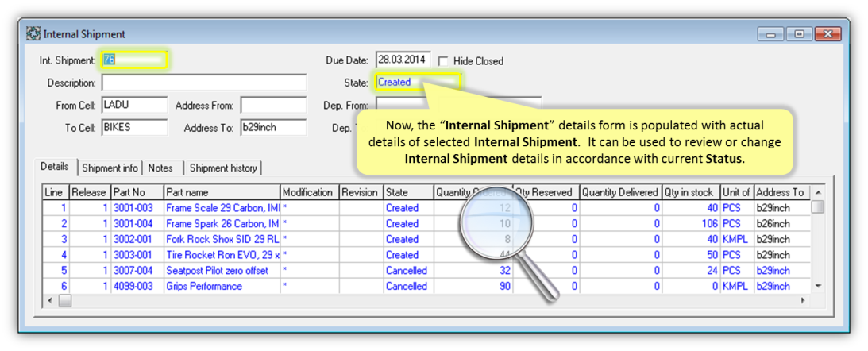Click the Line column header
The image size is (868, 351).
pyautogui.click(x=56, y=192)
